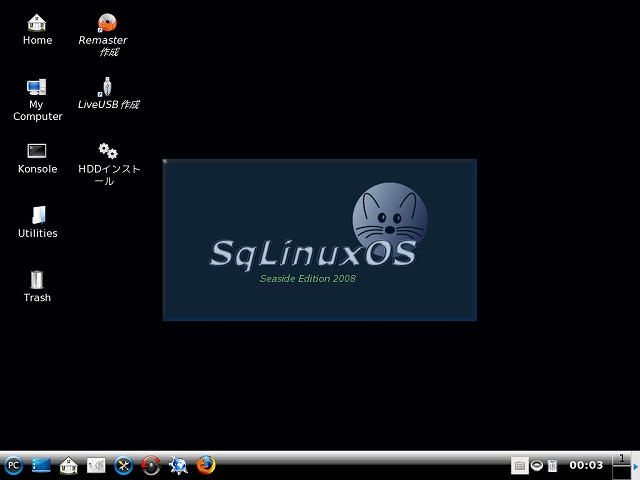Launch the grey text-document taskbar icon
Screen dimensions: 640x480
tap(96, 465)
